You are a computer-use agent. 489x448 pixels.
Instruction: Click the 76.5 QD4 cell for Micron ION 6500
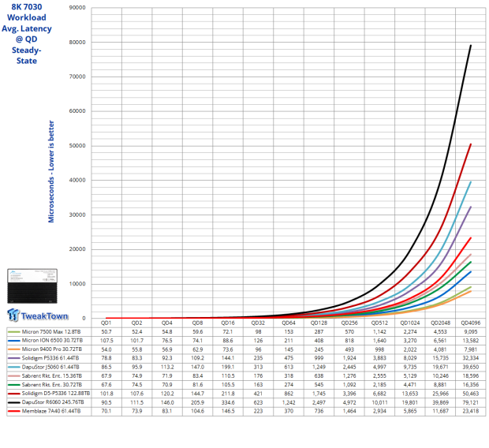tap(167, 341)
